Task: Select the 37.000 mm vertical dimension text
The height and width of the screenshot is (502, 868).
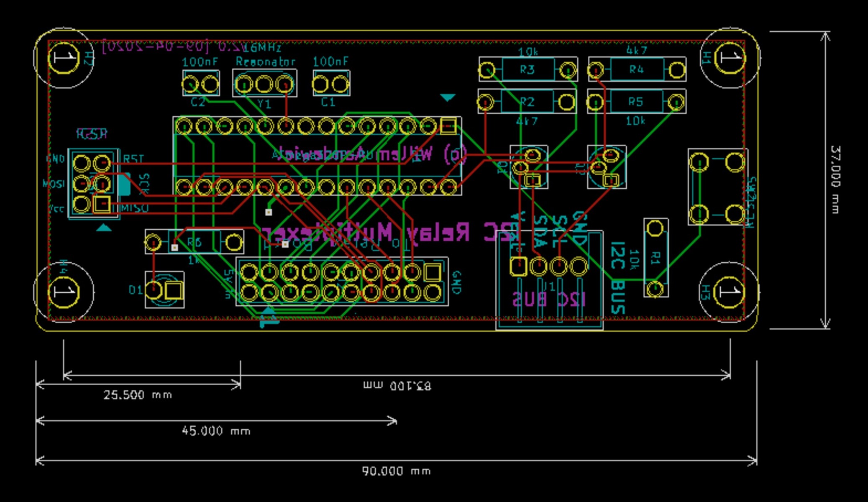Action: click(x=835, y=179)
